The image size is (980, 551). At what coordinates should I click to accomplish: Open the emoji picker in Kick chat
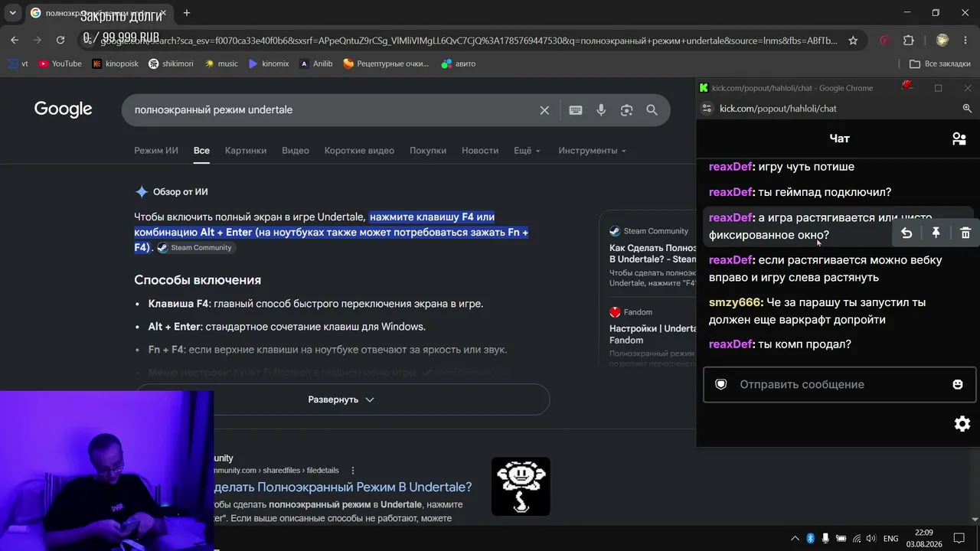[x=957, y=384]
